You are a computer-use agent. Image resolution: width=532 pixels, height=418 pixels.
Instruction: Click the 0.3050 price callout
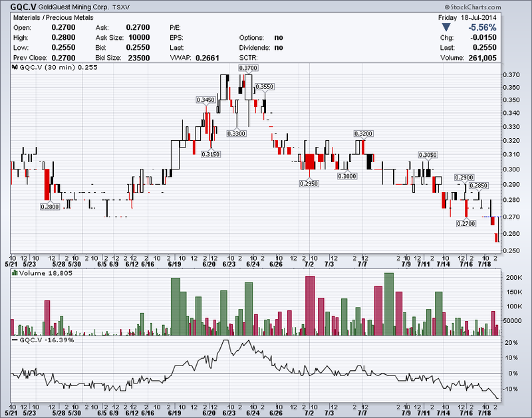pyautogui.click(x=428, y=155)
